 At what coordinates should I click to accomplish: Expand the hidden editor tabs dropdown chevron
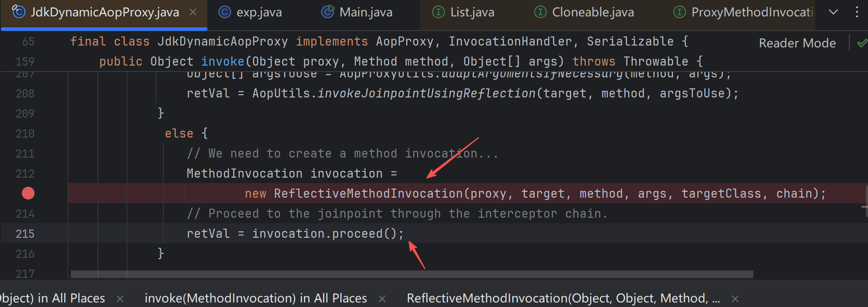pyautogui.click(x=833, y=12)
